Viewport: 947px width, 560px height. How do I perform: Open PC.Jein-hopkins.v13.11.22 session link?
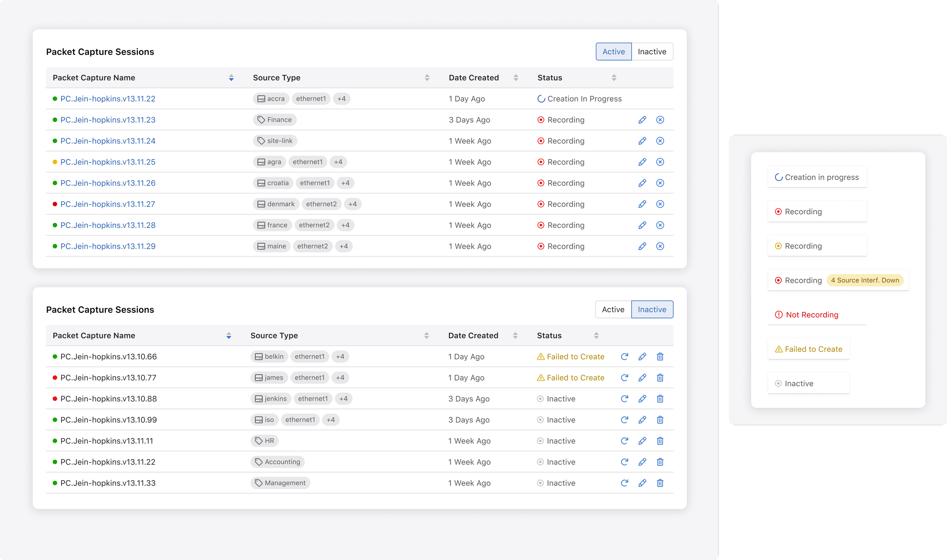[x=108, y=99]
